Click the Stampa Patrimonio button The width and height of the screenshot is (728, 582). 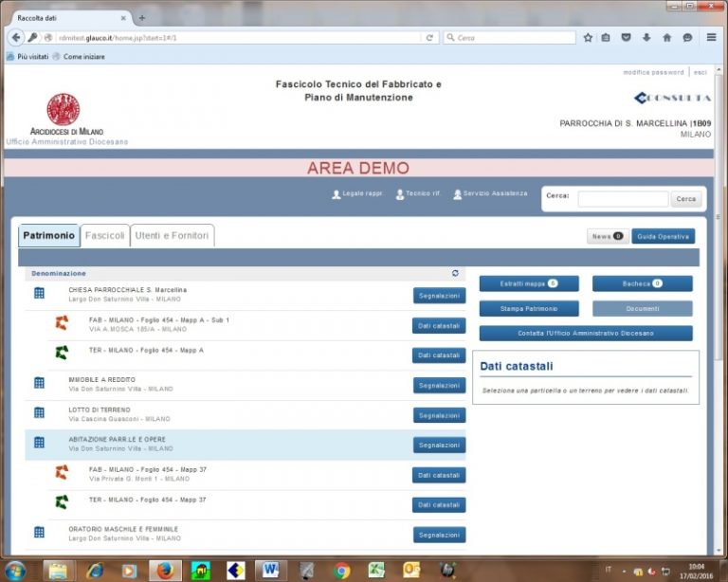[x=528, y=308]
